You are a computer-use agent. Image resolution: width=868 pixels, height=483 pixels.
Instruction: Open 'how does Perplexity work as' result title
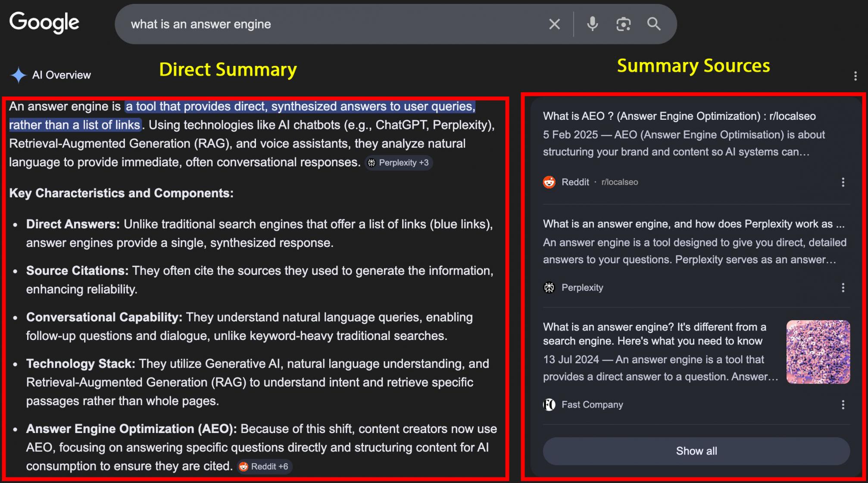tap(693, 224)
